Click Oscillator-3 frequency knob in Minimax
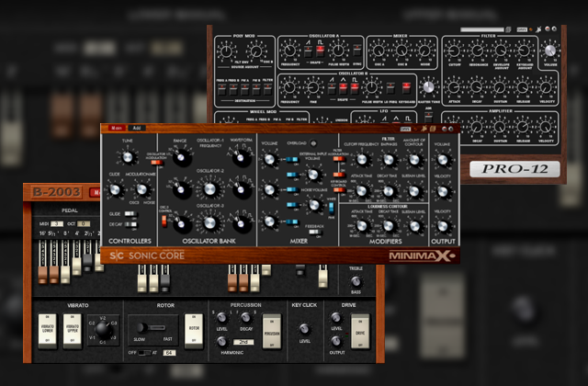588x386 pixels. (x=210, y=223)
